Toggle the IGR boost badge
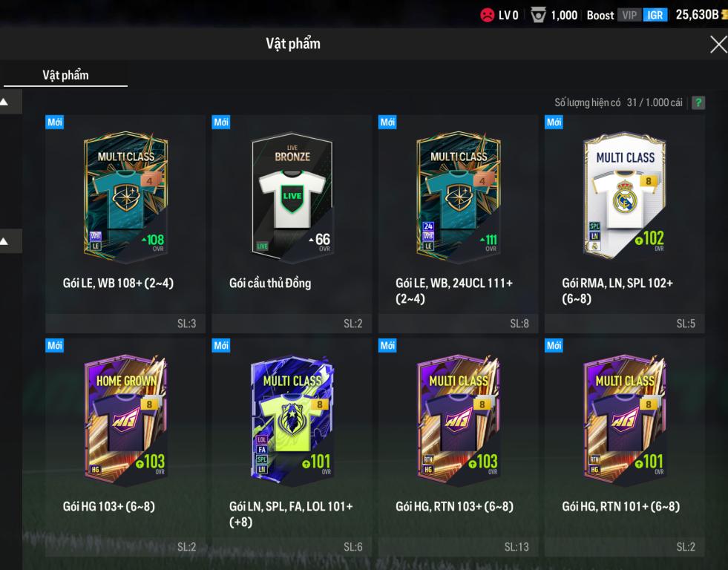 point(655,16)
